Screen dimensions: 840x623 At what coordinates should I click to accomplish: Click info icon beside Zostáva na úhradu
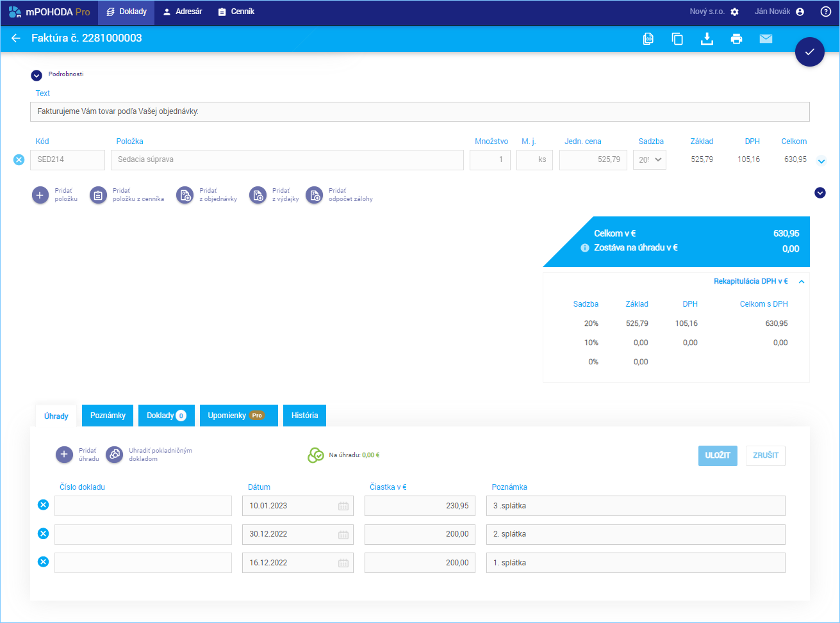coord(584,248)
